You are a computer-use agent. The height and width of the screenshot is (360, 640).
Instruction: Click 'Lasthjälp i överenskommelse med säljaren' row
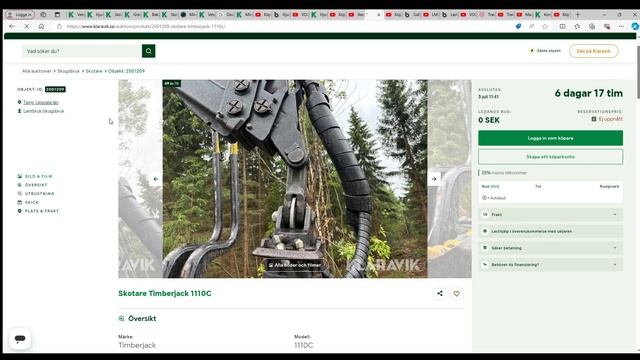point(550,231)
